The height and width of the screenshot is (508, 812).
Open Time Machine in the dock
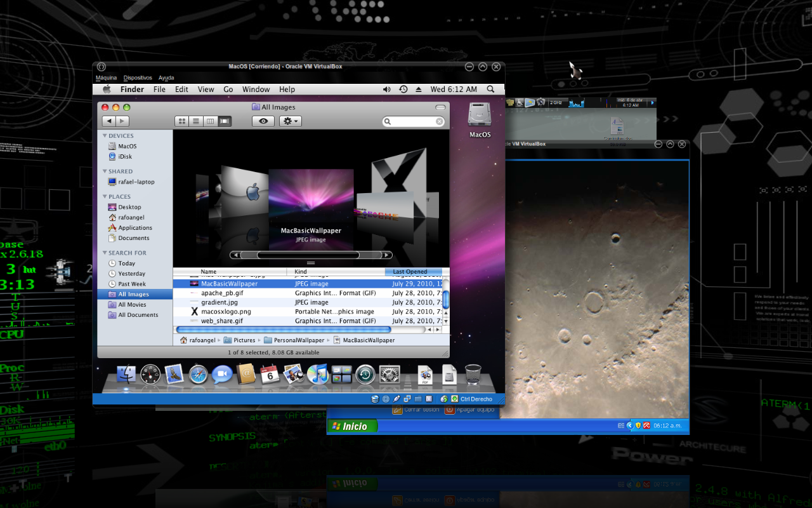coord(365,375)
